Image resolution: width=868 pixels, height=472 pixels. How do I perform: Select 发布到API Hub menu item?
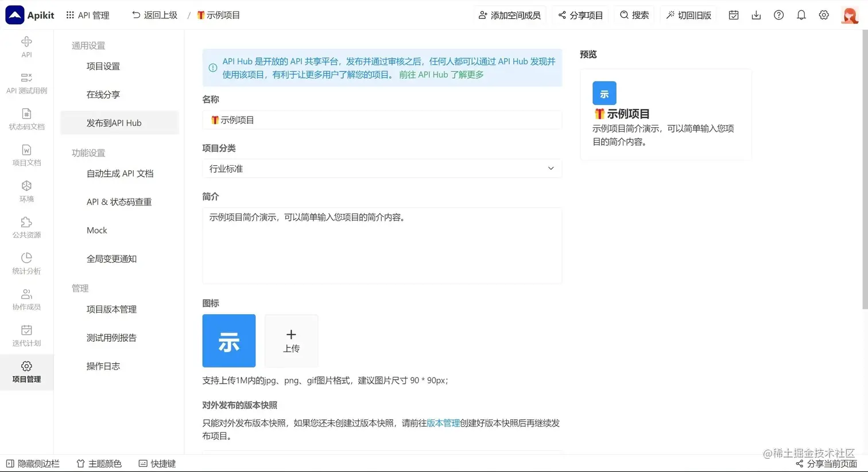[119, 123]
